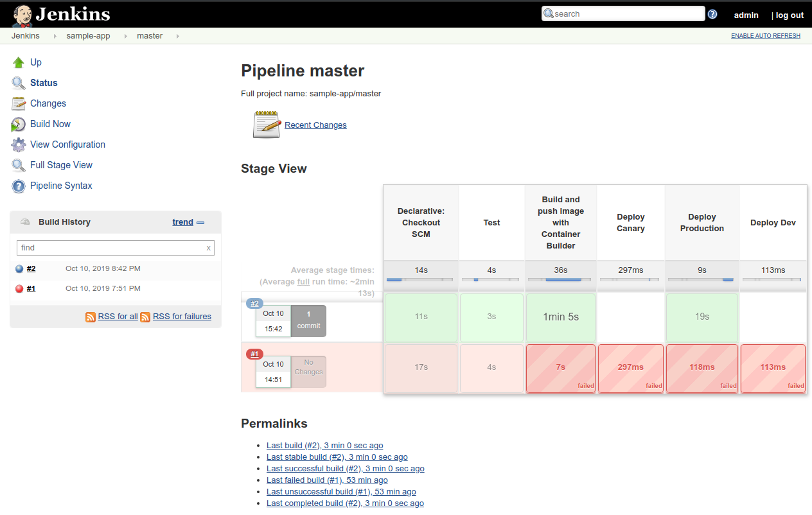Click the log out link
The height and width of the screenshot is (515, 812).
click(790, 15)
